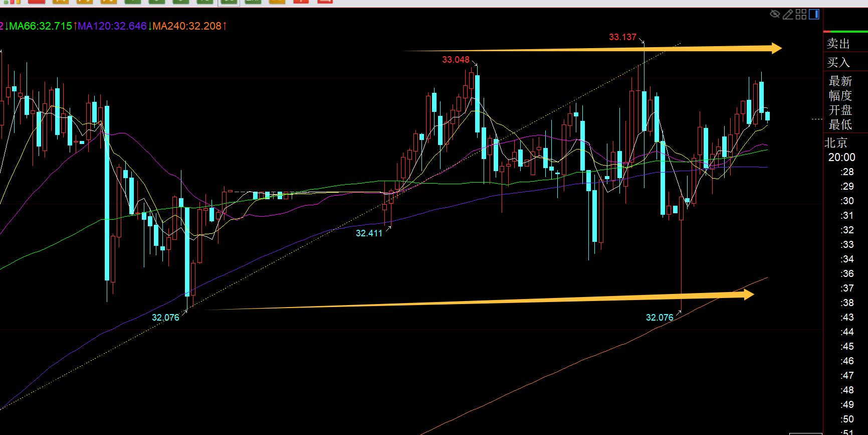Select the lower orange arrow head
The height and width of the screenshot is (435, 868).
click(748, 295)
